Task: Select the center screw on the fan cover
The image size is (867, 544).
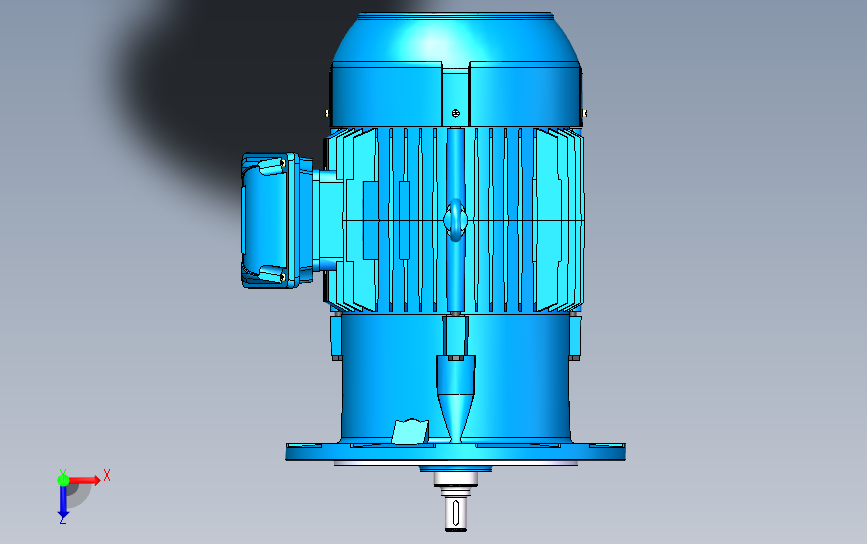Action: 456,113
